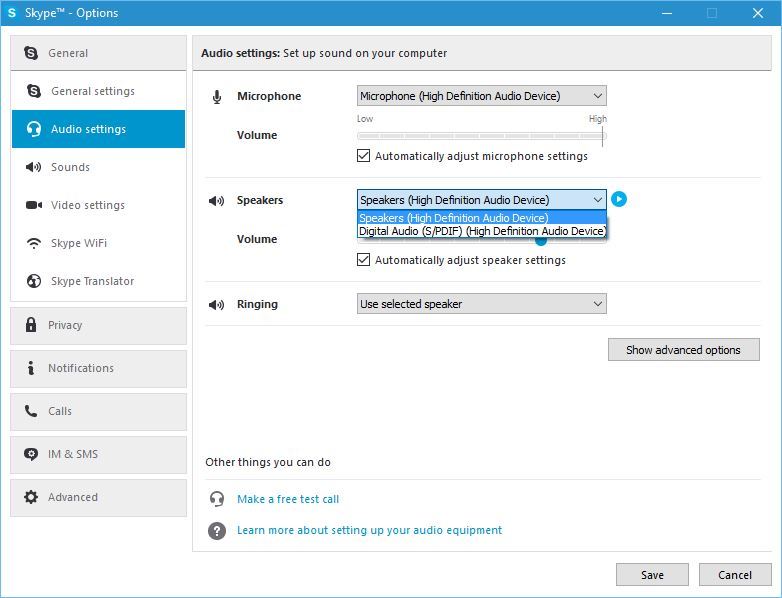Uncheck automatically adjust speaker settings

tap(364, 260)
